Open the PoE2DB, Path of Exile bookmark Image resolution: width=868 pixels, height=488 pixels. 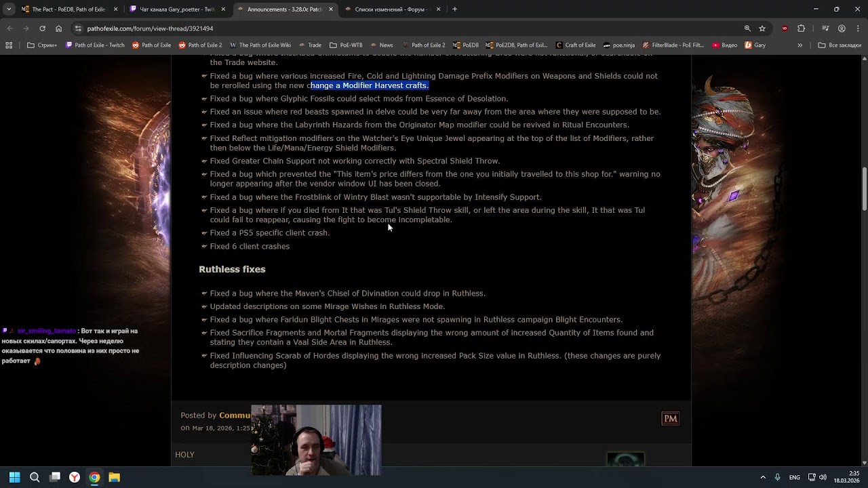(x=517, y=45)
